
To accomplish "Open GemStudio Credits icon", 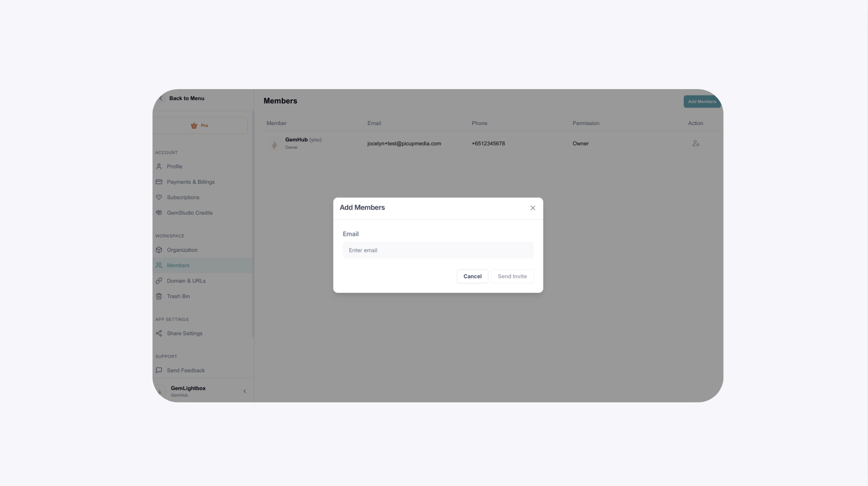I will [x=159, y=213].
